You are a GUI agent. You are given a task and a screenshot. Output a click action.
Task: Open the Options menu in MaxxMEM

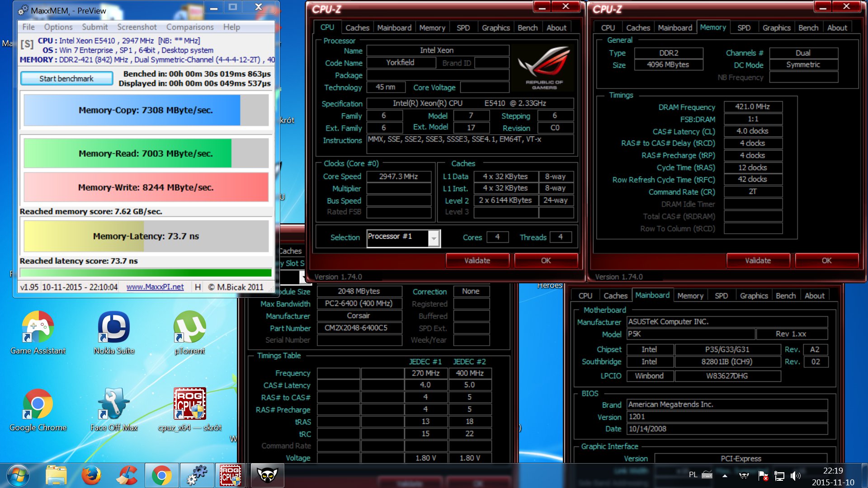pyautogui.click(x=58, y=27)
